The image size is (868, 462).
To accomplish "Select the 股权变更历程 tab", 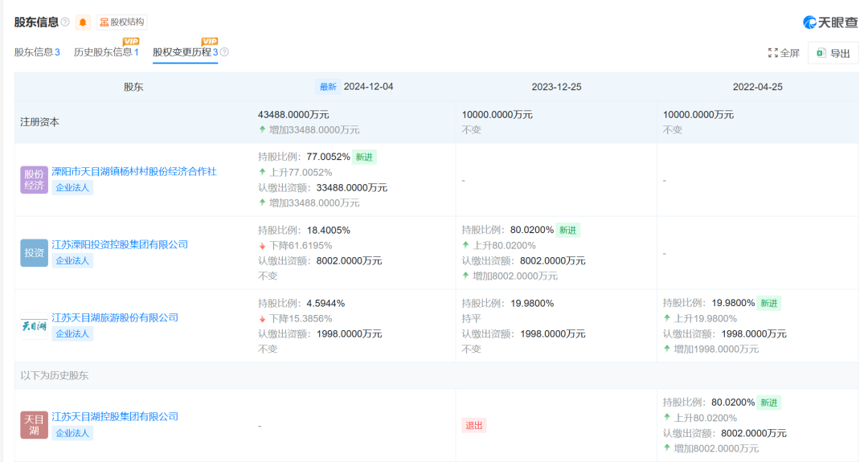I will click(185, 52).
